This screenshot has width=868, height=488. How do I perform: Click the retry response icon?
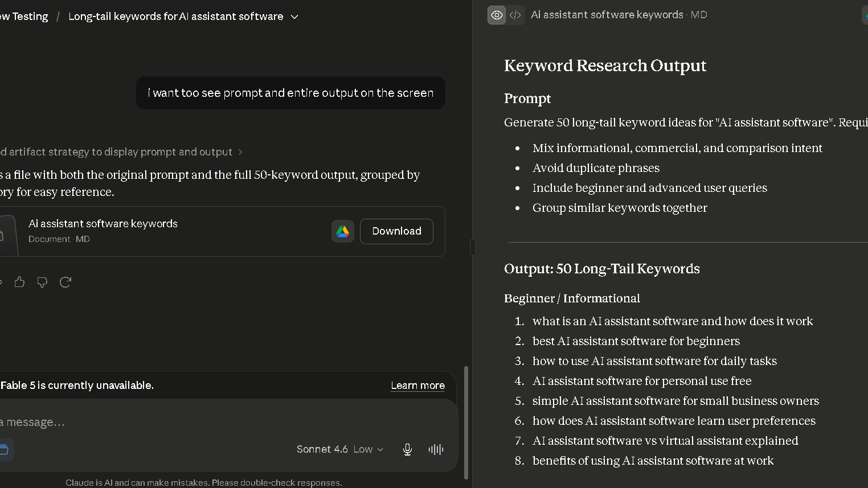point(65,282)
